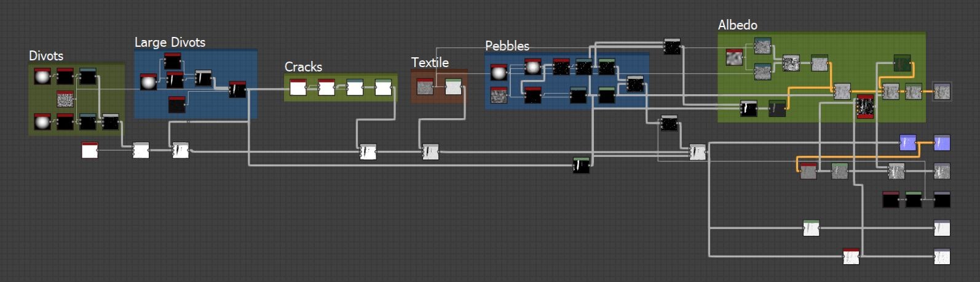The image size is (980, 282).
Task: Select the blue-header white node in Cracks frame
Action: pyautogui.click(x=355, y=87)
